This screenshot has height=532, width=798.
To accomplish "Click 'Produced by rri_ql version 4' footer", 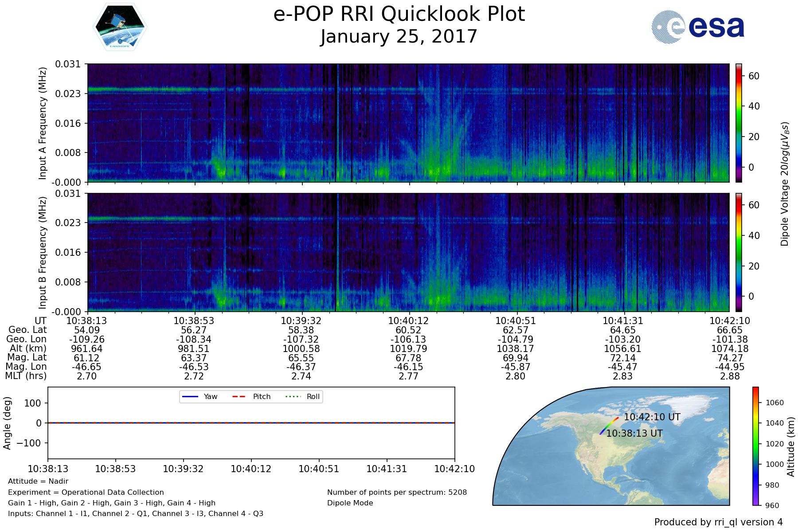I will (x=718, y=522).
